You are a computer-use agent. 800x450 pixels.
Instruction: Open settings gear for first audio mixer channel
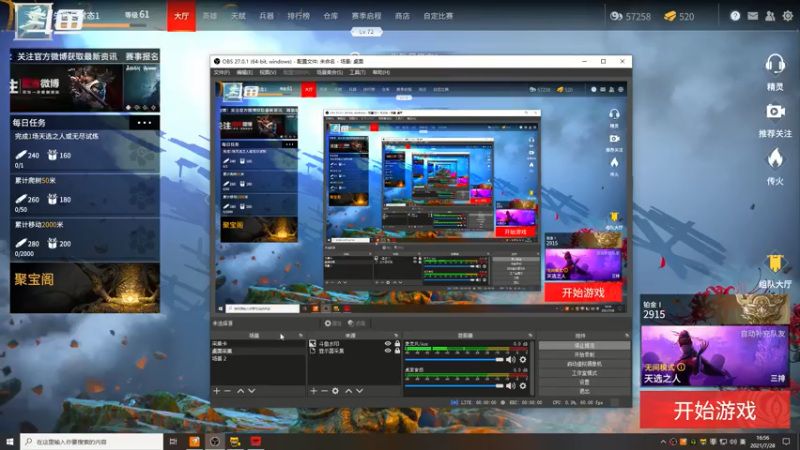[522, 360]
